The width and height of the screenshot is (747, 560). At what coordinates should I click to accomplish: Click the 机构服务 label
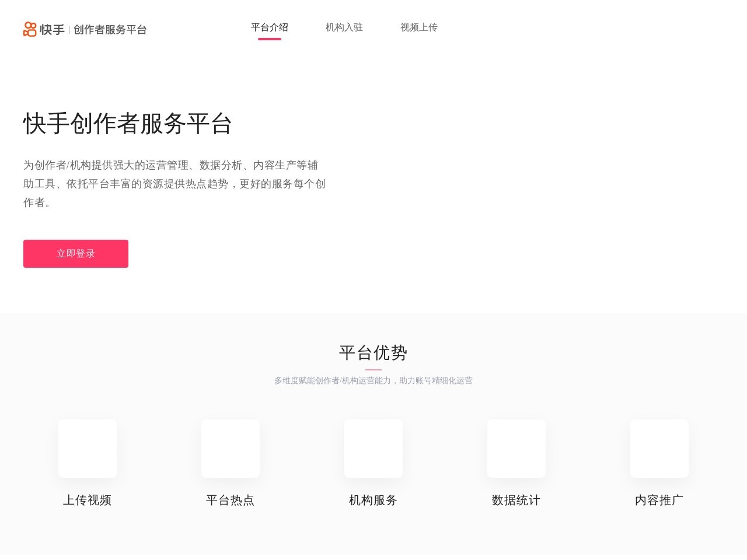[373, 500]
